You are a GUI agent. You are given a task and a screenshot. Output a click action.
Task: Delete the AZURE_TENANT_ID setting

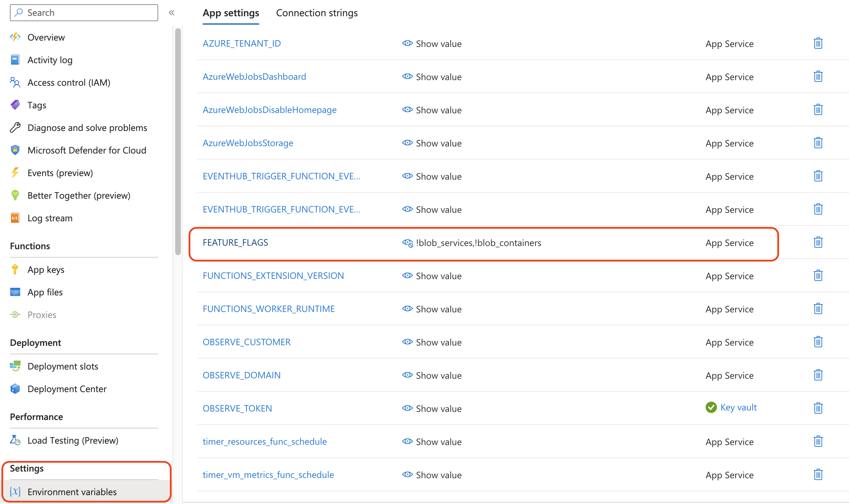pyautogui.click(x=818, y=43)
